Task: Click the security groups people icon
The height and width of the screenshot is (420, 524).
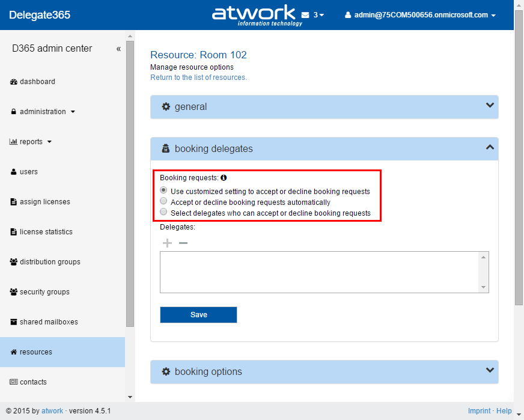Action: 13,292
